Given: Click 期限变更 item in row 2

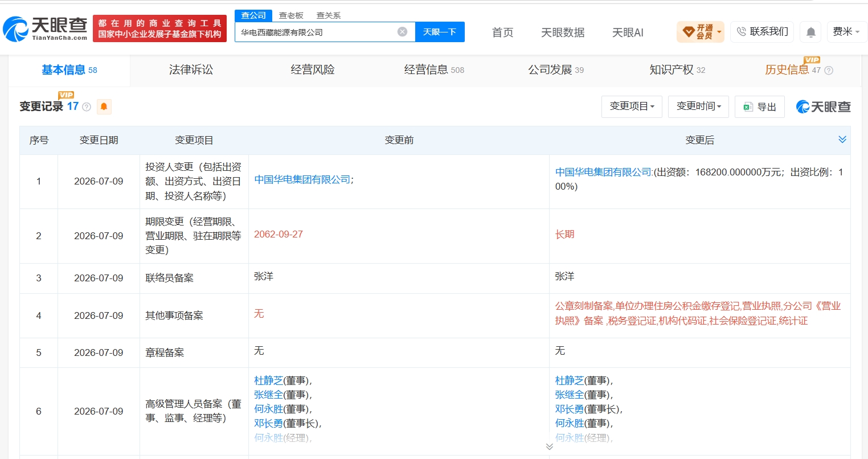Looking at the screenshot, I should pyautogui.click(x=193, y=236).
